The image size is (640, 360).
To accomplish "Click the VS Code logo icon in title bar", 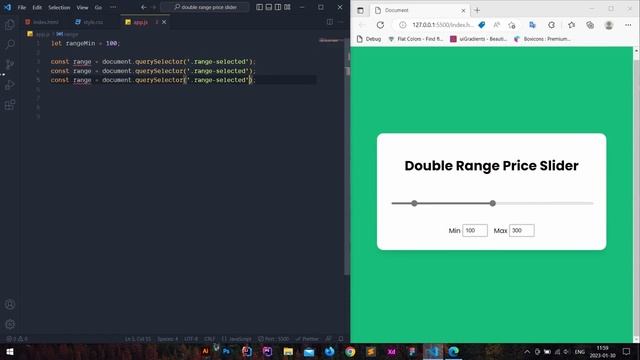I will [7, 7].
